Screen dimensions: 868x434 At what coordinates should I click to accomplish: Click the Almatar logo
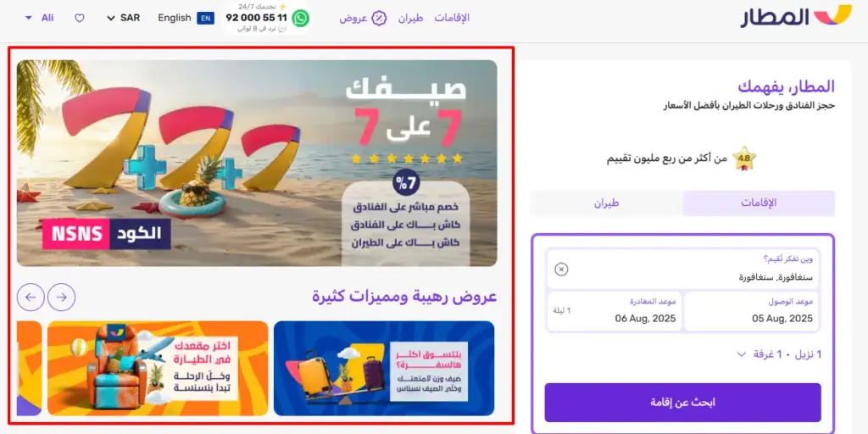tap(796, 17)
